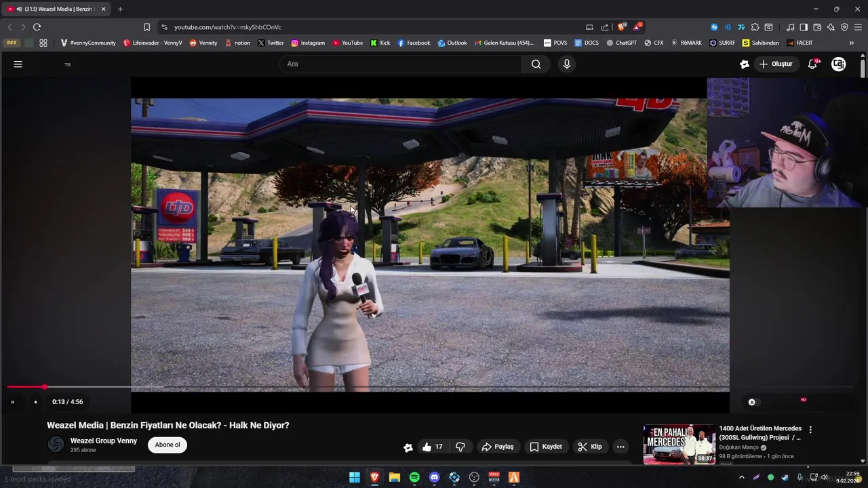
Task: Open the 'ChatGPT' bookmark
Action: [621, 43]
